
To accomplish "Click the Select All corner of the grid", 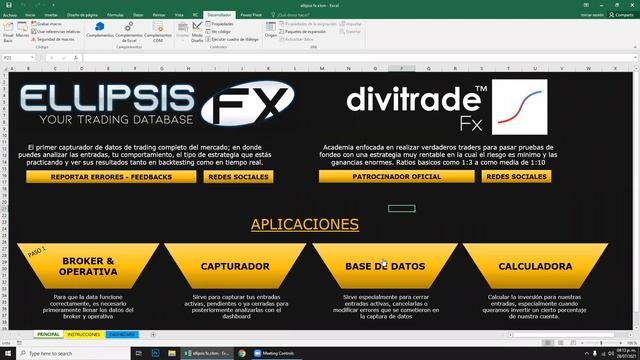I will 4,69.
